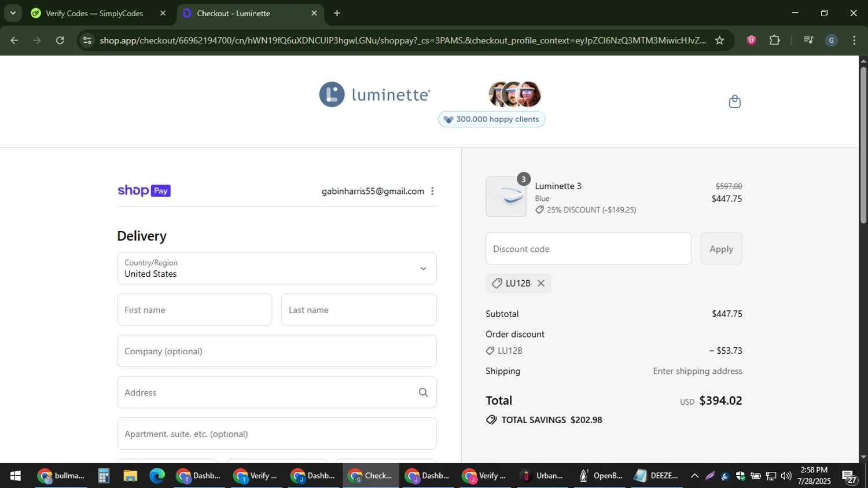Screen dimensions: 868x488
Task: Focus the Last name field
Action: tap(359, 310)
